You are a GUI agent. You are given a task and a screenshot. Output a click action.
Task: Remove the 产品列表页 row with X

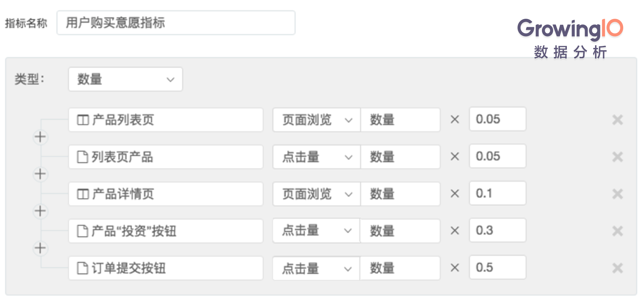(618, 120)
